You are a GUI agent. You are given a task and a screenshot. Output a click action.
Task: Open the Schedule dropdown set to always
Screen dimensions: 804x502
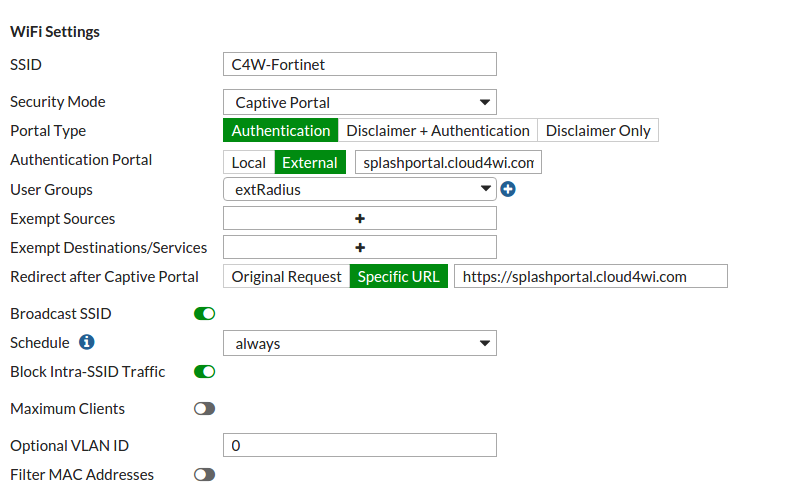pyautogui.click(x=359, y=344)
